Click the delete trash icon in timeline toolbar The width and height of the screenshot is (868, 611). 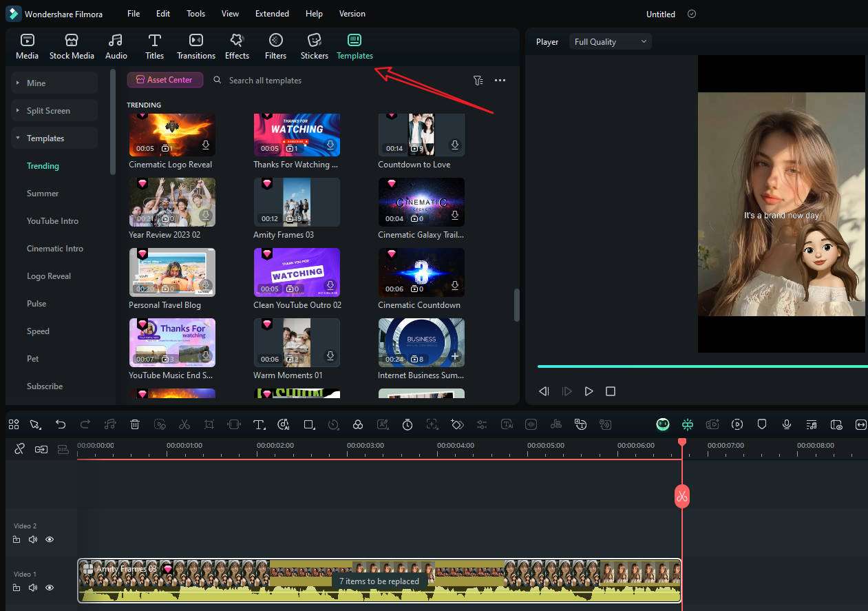tap(135, 424)
